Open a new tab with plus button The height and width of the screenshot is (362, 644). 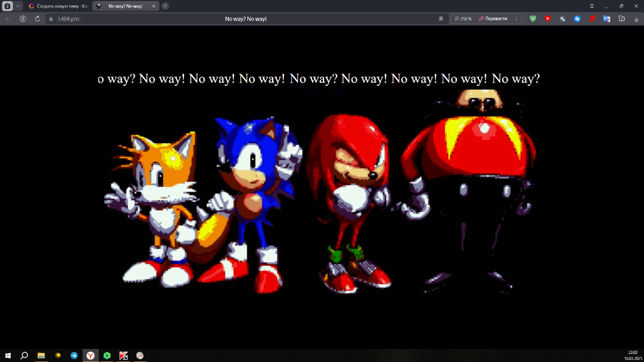[165, 6]
